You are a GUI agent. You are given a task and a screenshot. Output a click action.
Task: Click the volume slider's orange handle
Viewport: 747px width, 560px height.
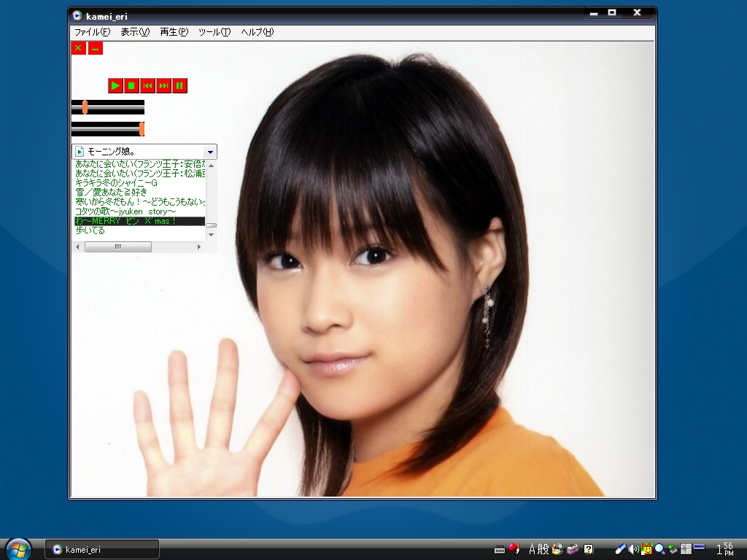click(x=142, y=129)
